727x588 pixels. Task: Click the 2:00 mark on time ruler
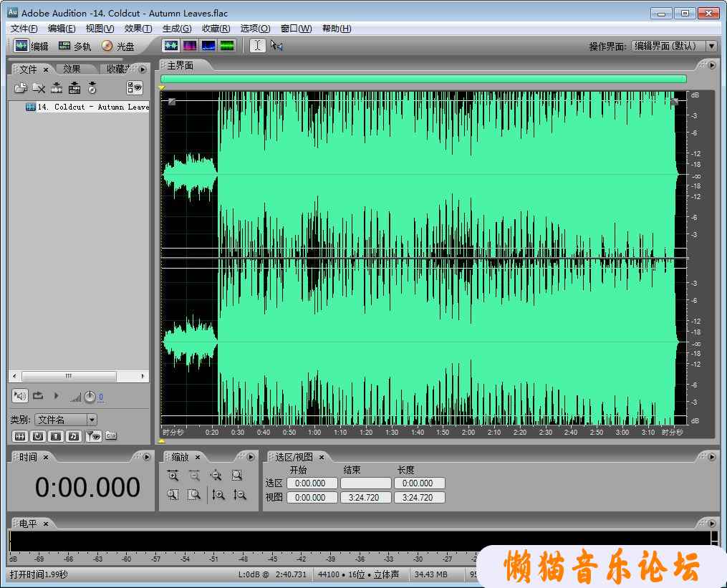pyautogui.click(x=468, y=432)
